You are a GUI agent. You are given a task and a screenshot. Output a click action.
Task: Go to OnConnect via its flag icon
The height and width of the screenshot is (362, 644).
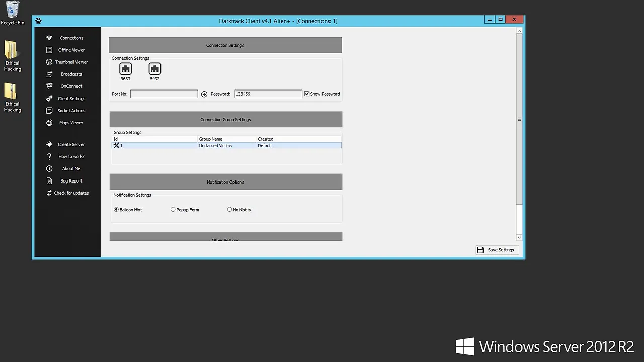point(49,86)
